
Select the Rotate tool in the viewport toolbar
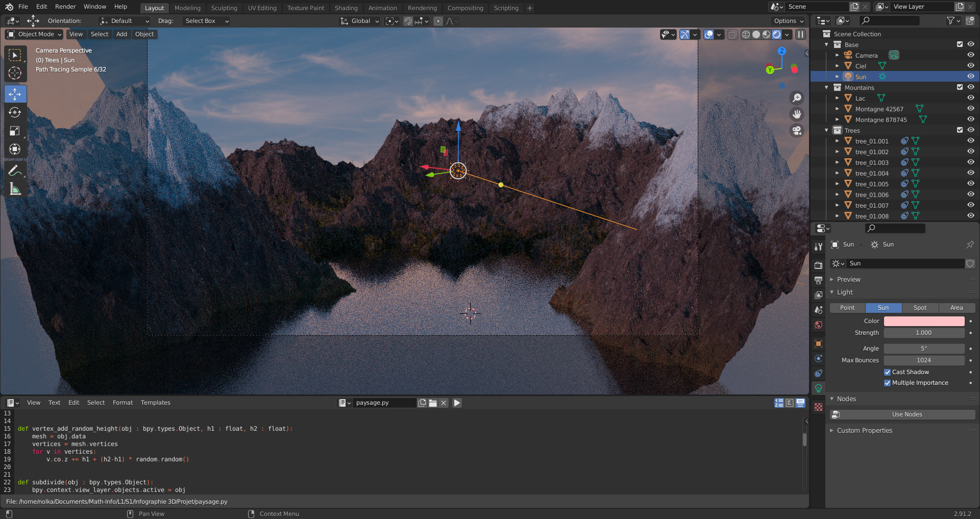[x=15, y=112]
